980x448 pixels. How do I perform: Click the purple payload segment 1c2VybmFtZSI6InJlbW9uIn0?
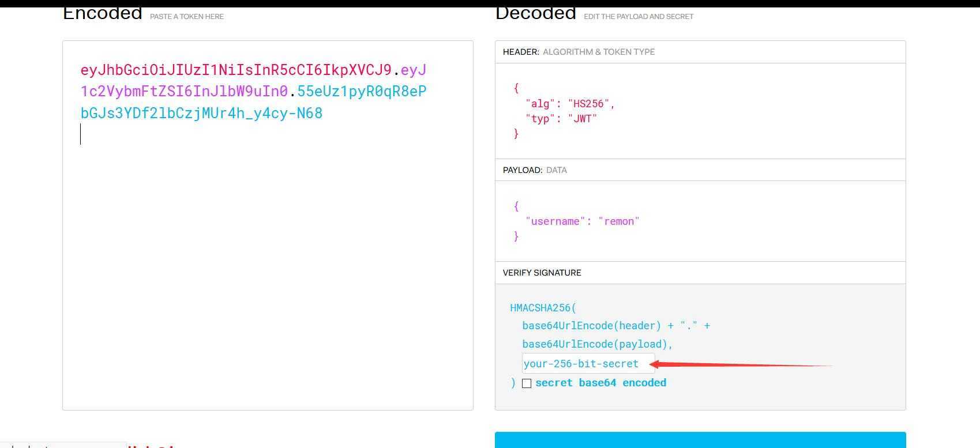point(184,91)
